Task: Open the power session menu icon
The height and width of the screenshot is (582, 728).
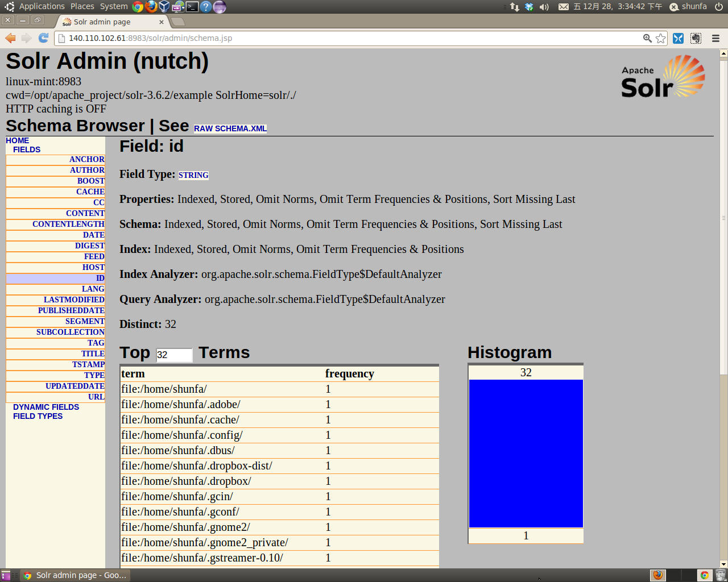Action: click(719, 7)
